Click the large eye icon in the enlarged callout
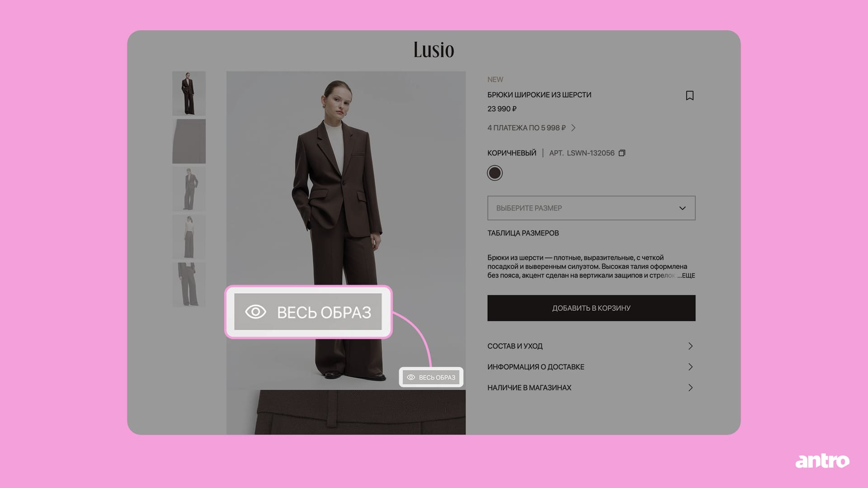The height and width of the screenshot is (488, 868). 255,312
